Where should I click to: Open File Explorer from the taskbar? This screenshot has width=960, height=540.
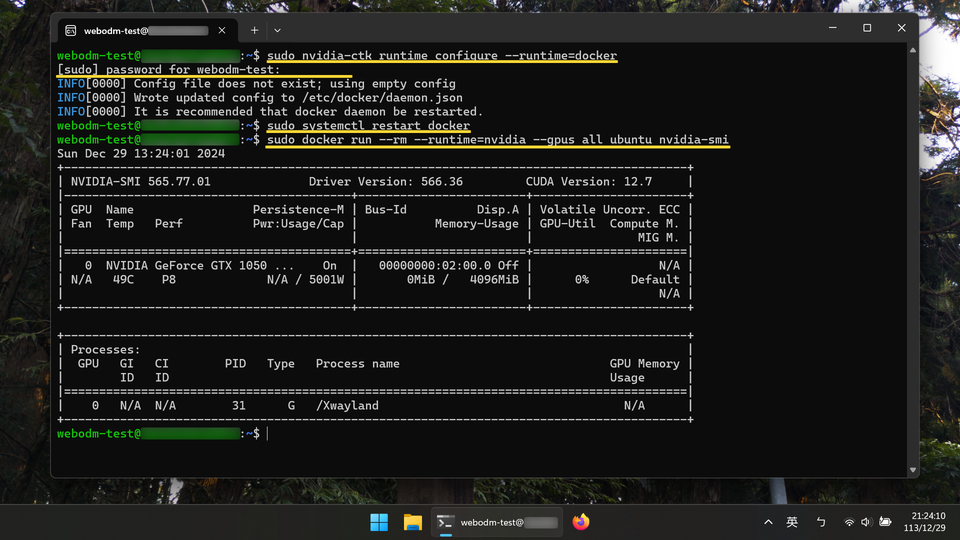coord(413,522)
